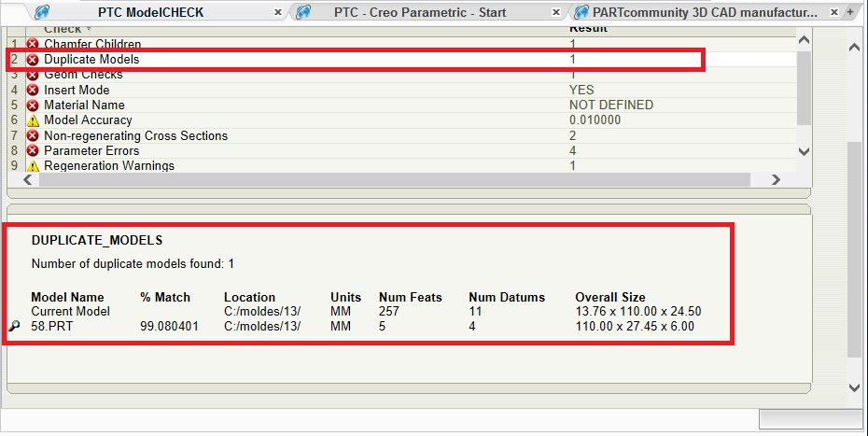
Task: Select the Non-regenerating Cross Sections row
Action: (x=402, y=135)
